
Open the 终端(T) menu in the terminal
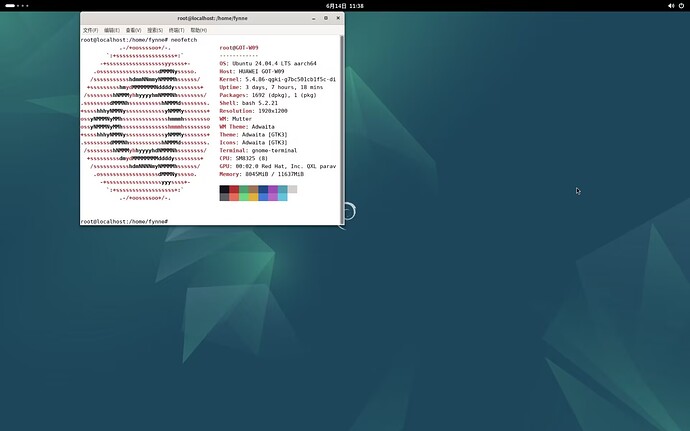pos(176,30)
